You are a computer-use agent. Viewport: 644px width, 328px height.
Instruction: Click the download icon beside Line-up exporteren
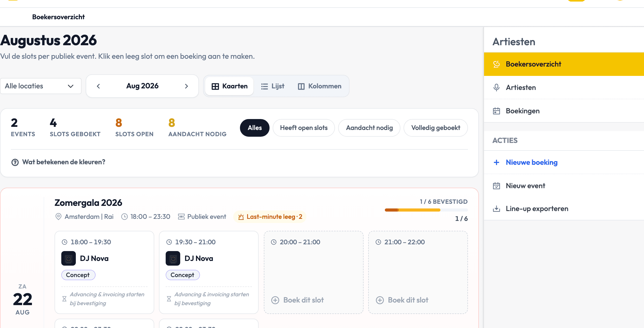pyautogui.click(x=497, y=209)
